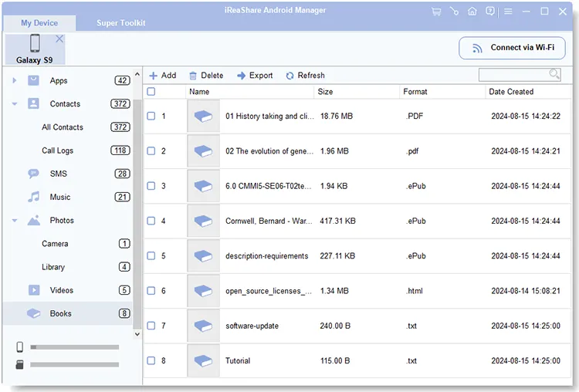
Task: Click the key register icon
Action: tap(454, 12)
